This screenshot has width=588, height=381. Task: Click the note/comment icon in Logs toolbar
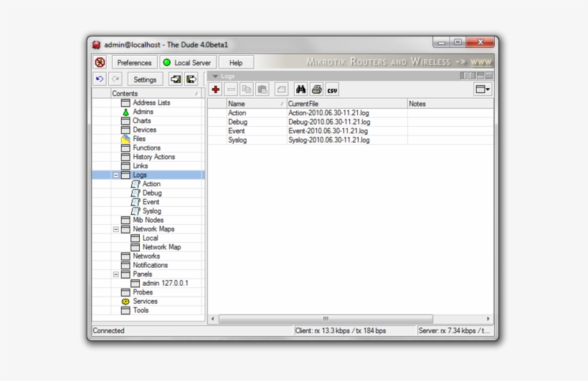(281, 90)
